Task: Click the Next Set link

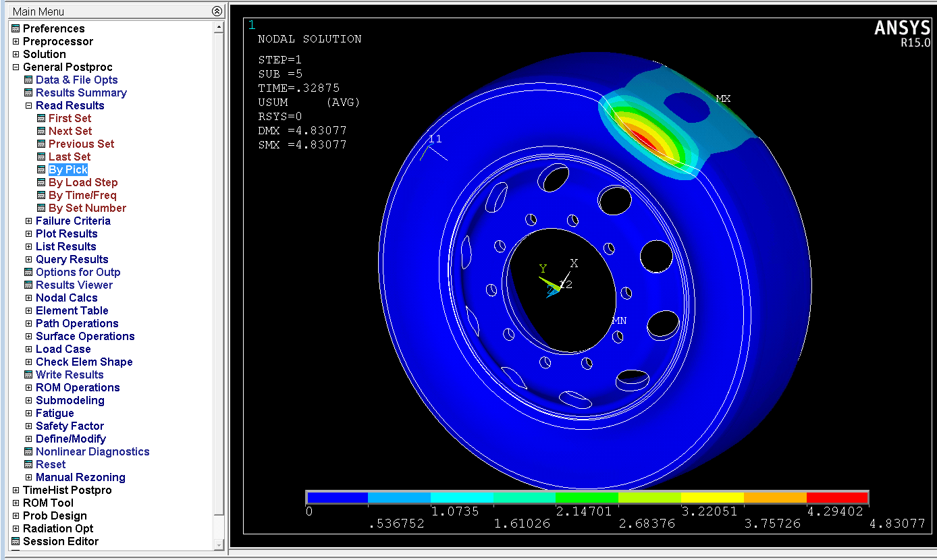Action: tap(70, 131)
